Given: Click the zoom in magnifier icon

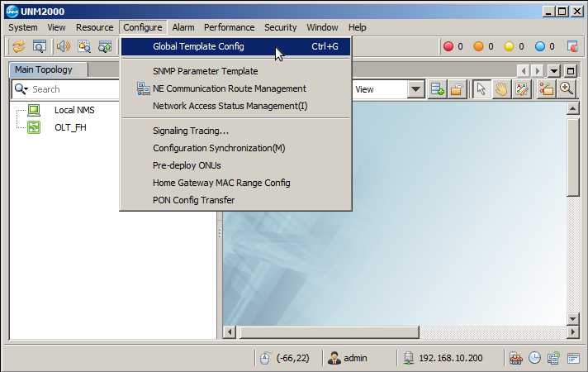Looking at the screenshot, I should click(567, 89).
